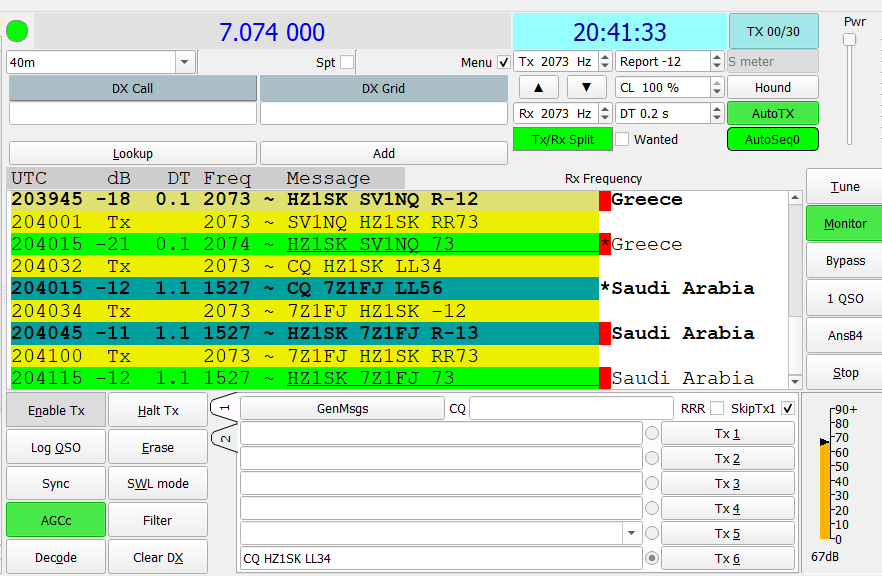Click the Lookup button
882x576 pixels.
(133, 153)
